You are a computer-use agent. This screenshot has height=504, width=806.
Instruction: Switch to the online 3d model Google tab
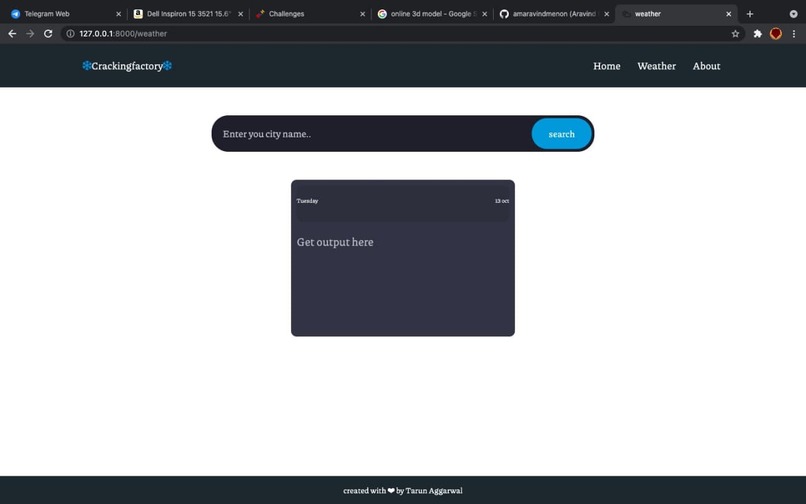coord(432,14)
